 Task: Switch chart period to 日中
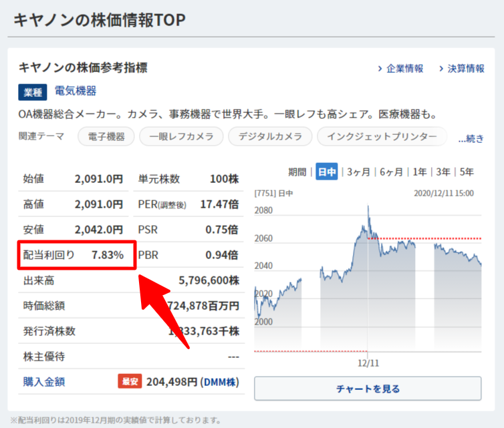(327, 172)
